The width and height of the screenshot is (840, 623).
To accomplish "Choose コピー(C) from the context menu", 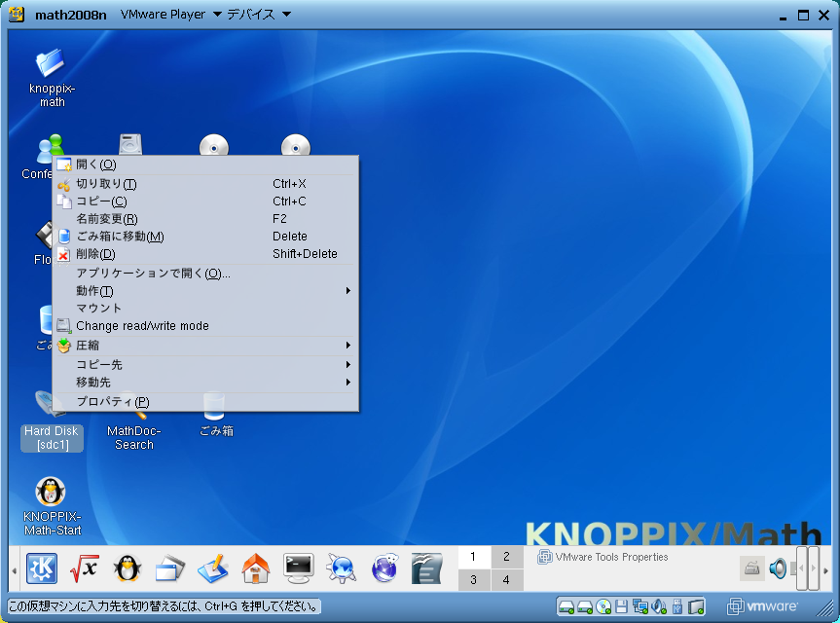I will point(205,202).
